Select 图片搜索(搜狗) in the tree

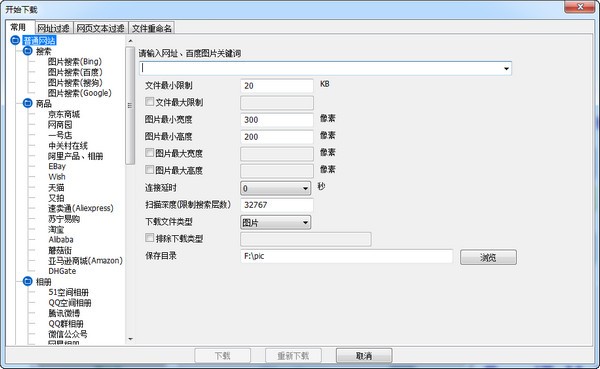pyautogui.click(x=75, y=82)
